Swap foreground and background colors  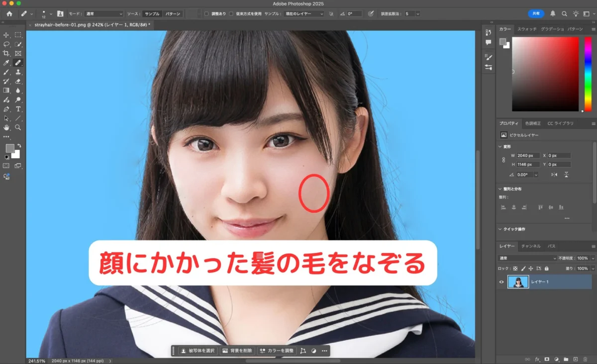[x=19, y=146]
